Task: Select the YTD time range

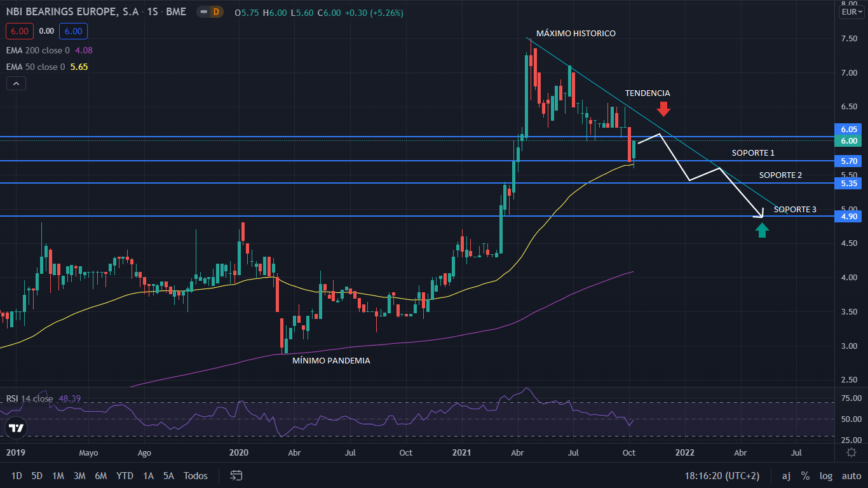Action: [125, 476]
